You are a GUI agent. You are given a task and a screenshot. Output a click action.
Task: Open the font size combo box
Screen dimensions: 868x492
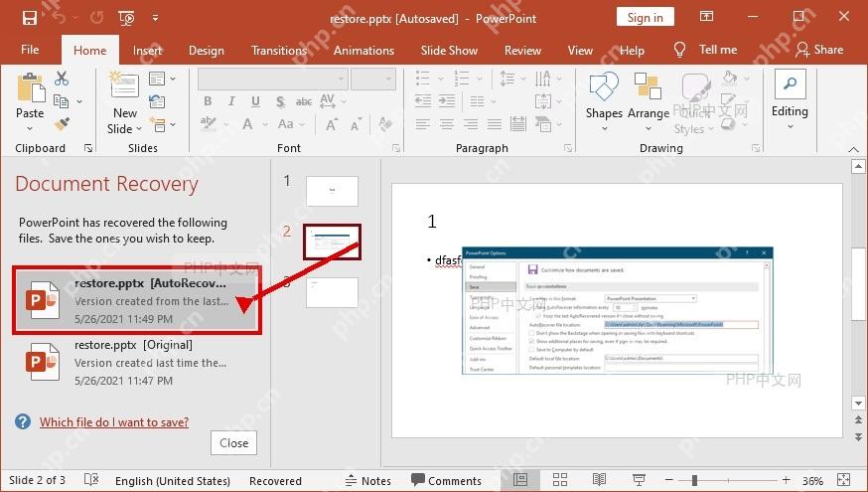point(373,79)
